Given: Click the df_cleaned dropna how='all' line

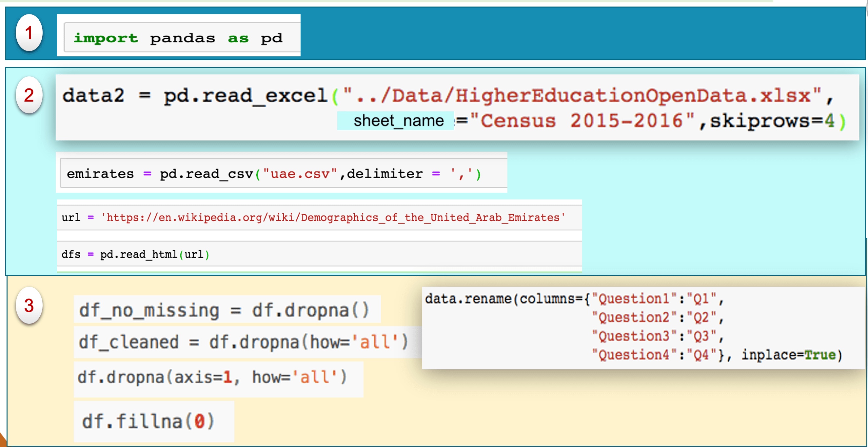Looking at the screenshot, I should coord(243,342).
